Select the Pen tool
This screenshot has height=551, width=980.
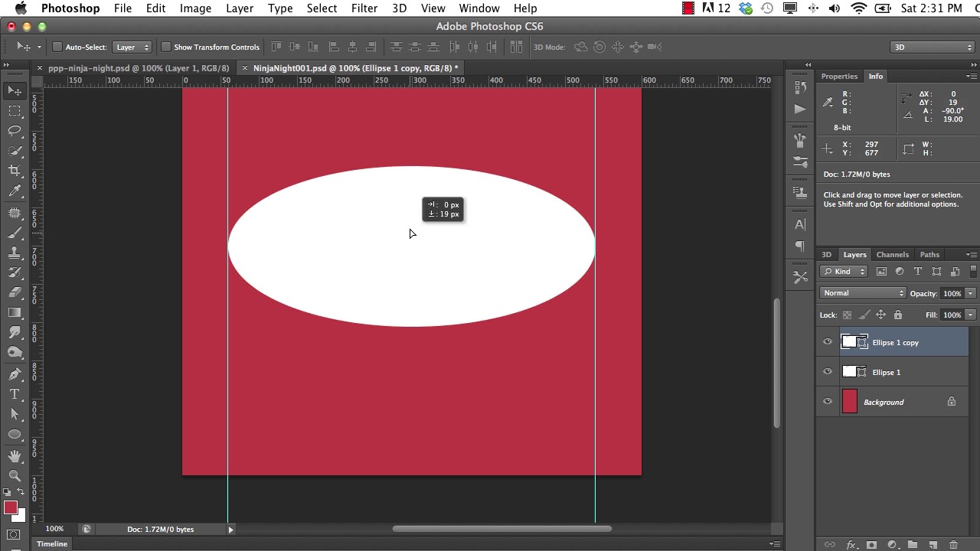(15, 373)
